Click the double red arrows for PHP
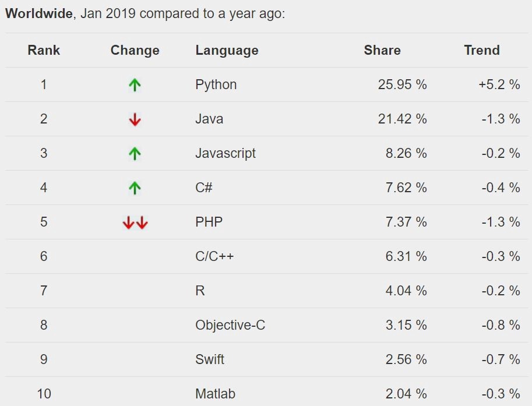The width and height of the screenshot is (532, 406). 135,223
